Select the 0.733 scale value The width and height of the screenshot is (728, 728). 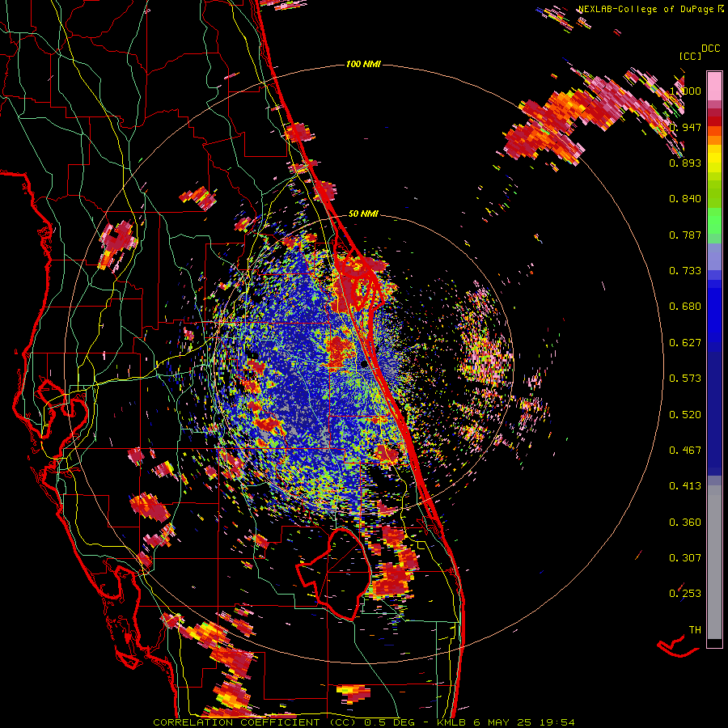685,271
